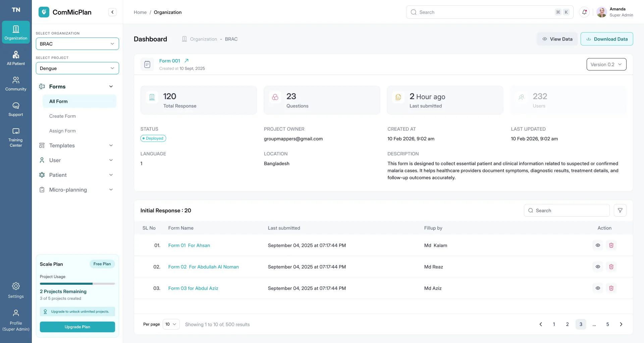
Task: Open the Community section
Action: [16, 83]
